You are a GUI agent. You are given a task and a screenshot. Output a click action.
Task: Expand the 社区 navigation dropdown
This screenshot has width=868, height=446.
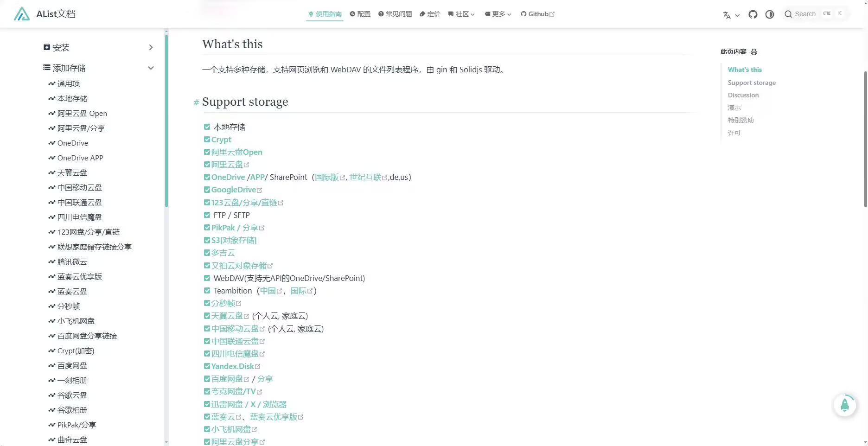point(461,14)
